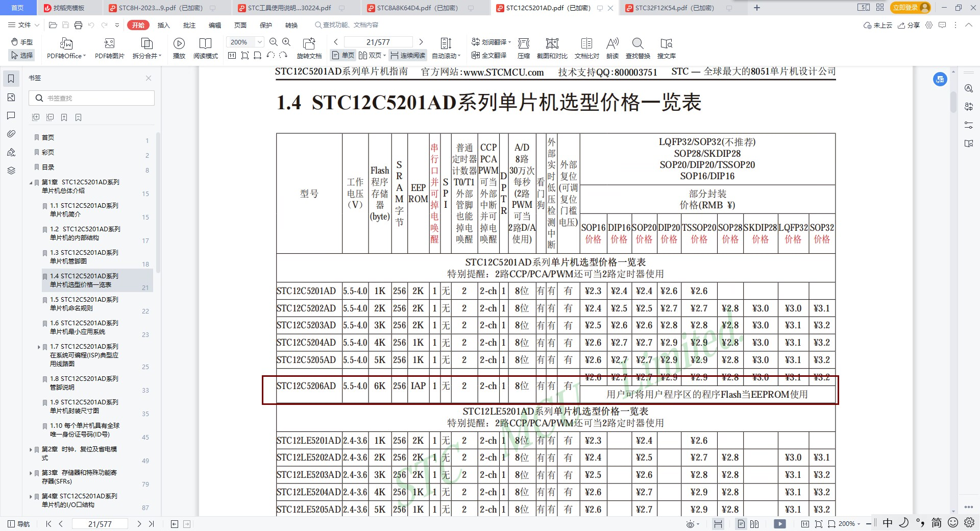Switch to 转换 convert tab
980x531 pixels.
coord(291,25)
